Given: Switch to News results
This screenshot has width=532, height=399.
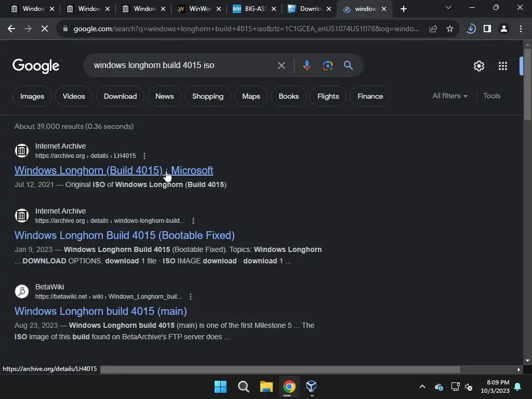Looking at the screenshot, I should [165, 96].
